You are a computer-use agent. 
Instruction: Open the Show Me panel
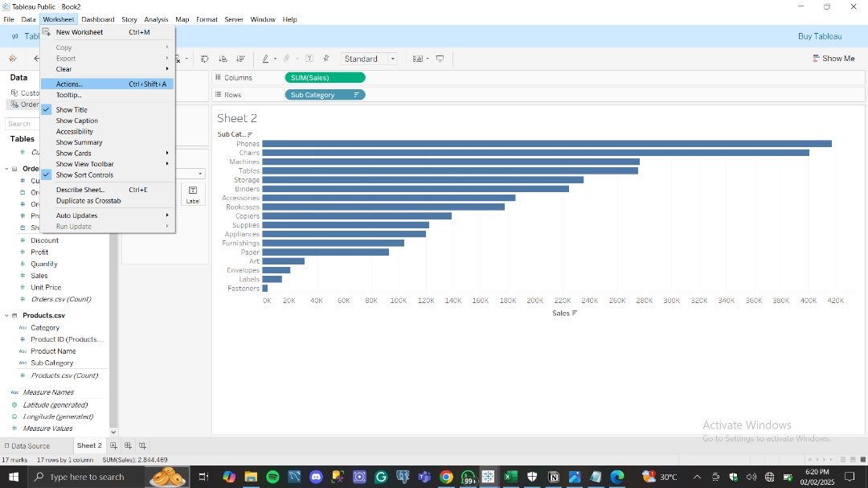(833, 59)
